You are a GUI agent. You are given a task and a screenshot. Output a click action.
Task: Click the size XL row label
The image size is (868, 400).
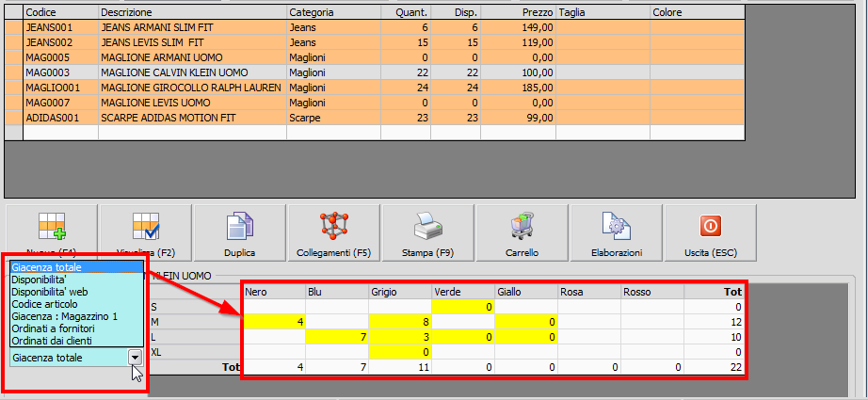pos(194,352)
